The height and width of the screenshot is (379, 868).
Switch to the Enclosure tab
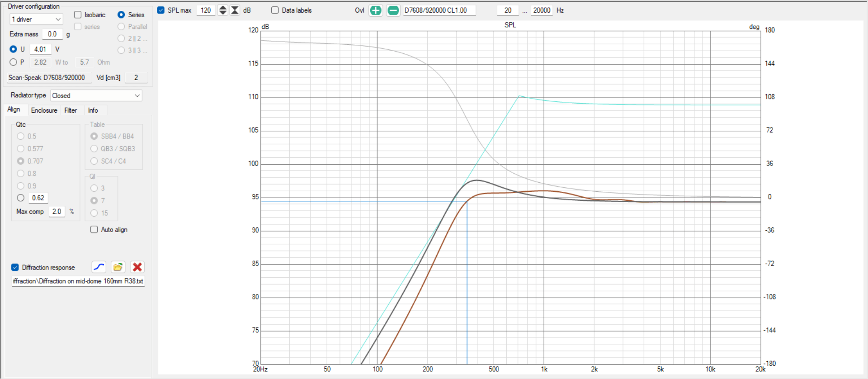coord(44,110)
